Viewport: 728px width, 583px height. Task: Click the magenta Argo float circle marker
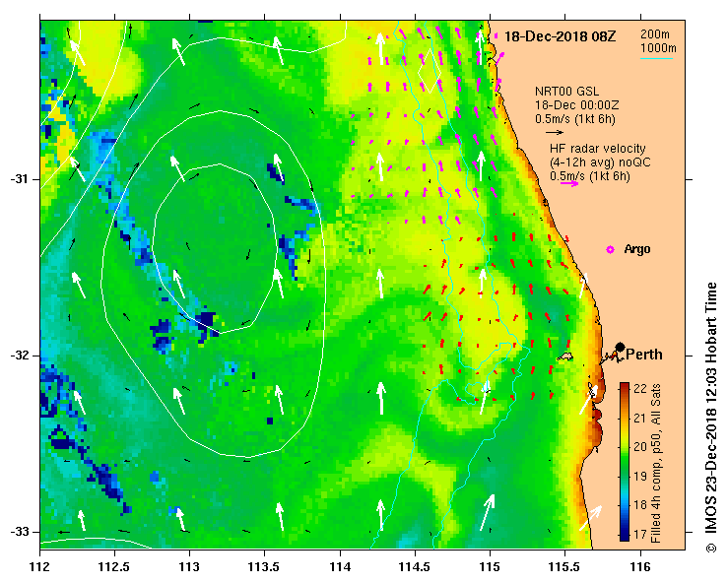tap(610, 250)
